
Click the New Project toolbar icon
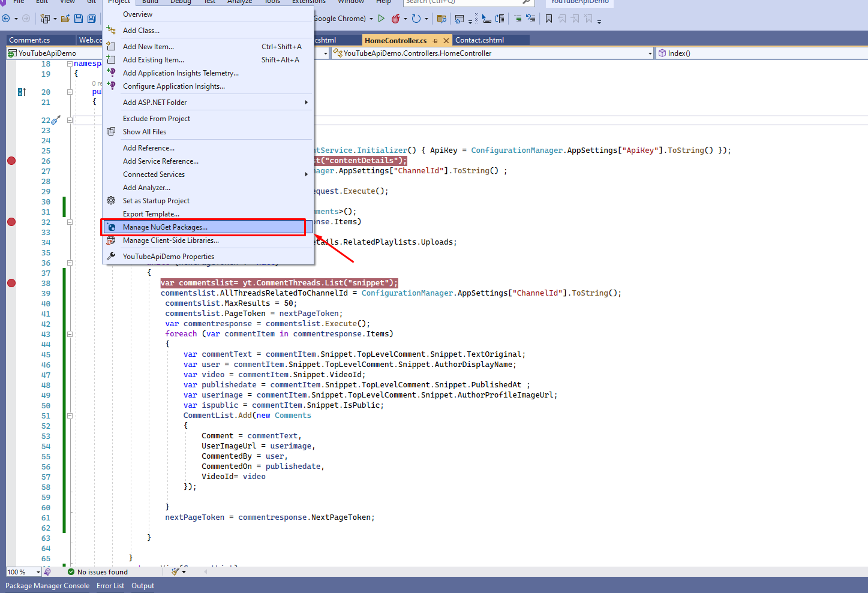click(x=45, y=19)
